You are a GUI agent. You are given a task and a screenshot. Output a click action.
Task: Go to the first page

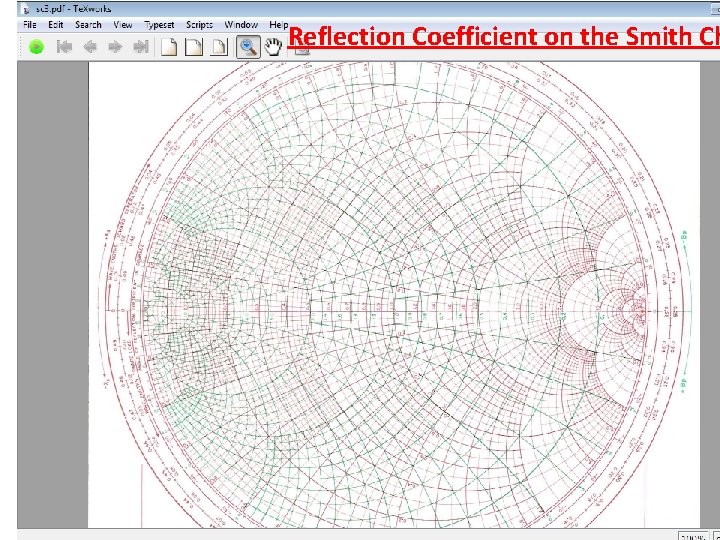click(64, 47)
